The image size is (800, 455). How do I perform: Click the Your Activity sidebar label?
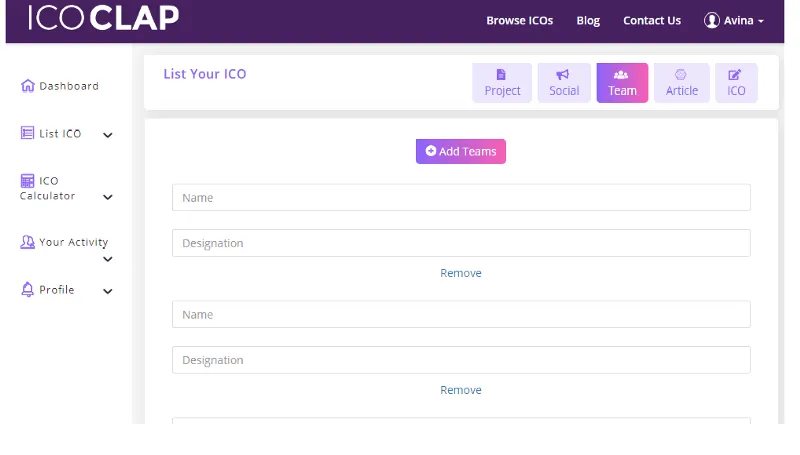pyautogui.click(x=73, y=242)
